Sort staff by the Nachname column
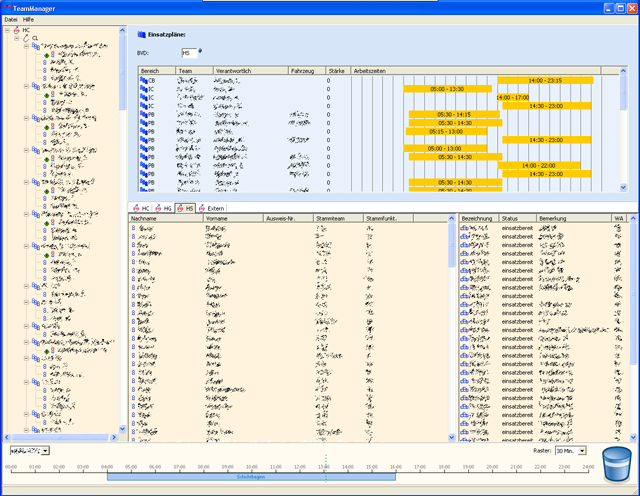640x496 pixels. [x=166, y=218]
